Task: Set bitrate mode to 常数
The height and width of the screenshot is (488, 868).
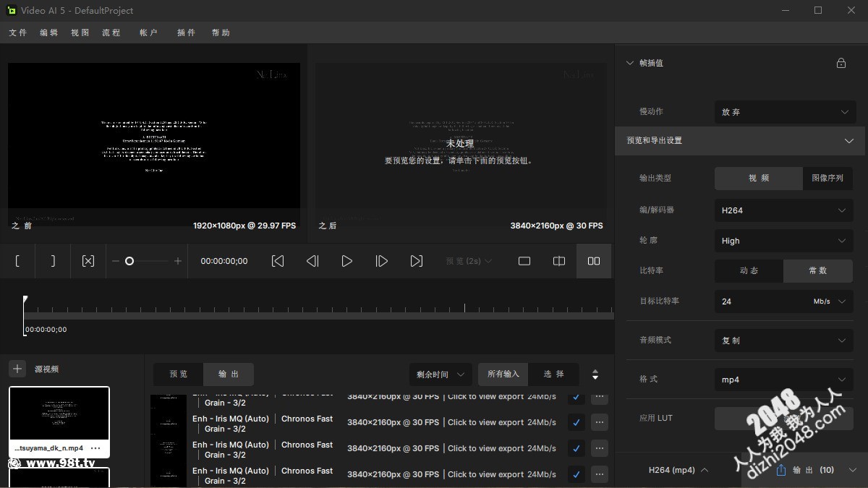Action: click(818, 270)
